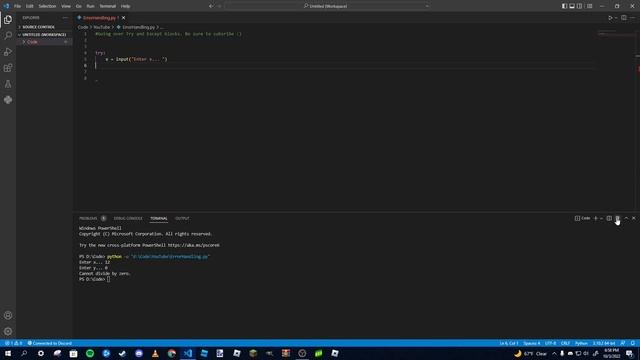Switch to the Output panel tab
Screen dimensions: 640x360
pyautogui.click(x=182, y=218)
